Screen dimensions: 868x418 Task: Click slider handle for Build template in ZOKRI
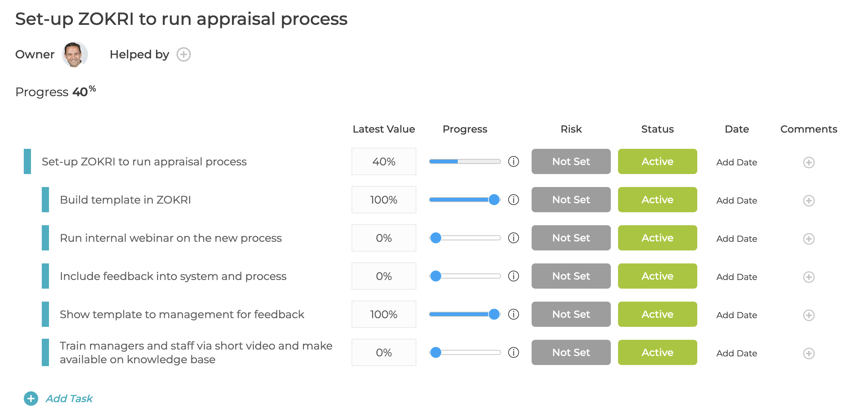coord(494,200)
